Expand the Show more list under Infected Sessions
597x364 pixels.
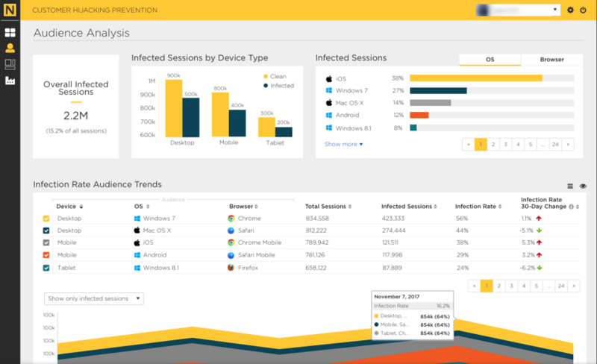click(x=343, y=144)
